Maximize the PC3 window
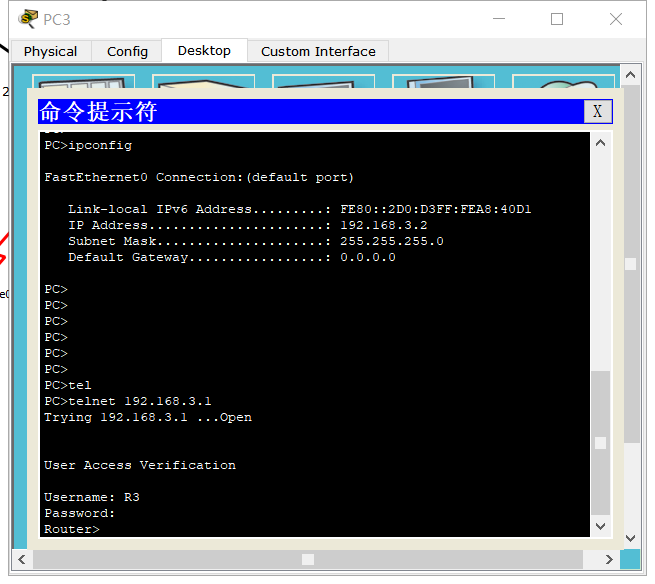655x584 pixels. pos(556,19)
